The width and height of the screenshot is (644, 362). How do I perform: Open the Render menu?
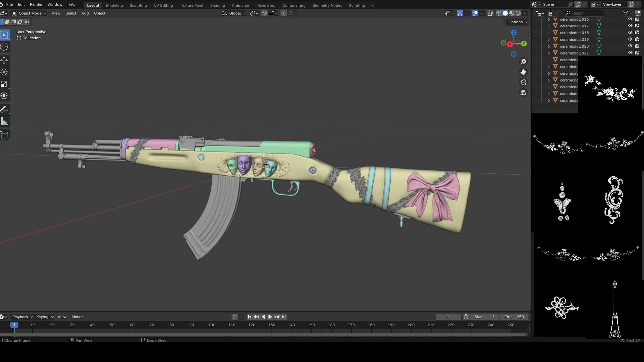tap(36, 5)
